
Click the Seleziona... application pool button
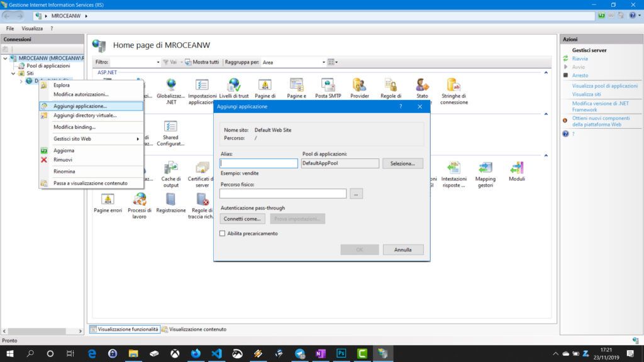[402, 163]
